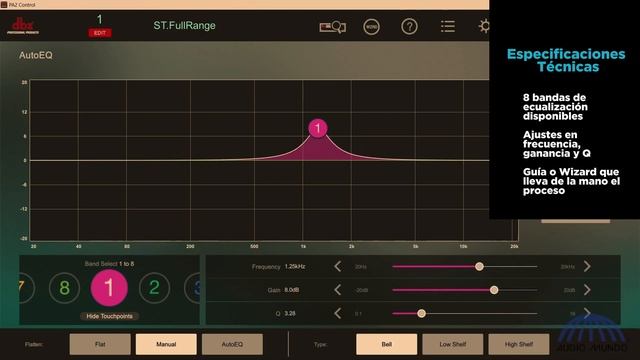Click the PA2 Control window title
Viewport: 640px width, 360px height.
click(x=22, y=5)
